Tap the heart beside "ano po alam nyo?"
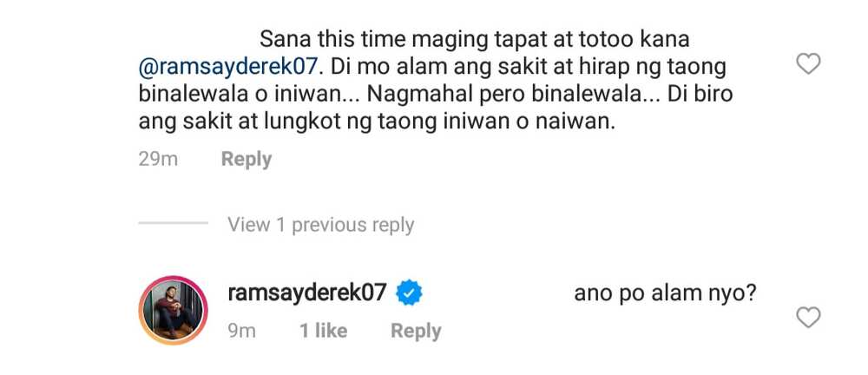 point(807,318)
